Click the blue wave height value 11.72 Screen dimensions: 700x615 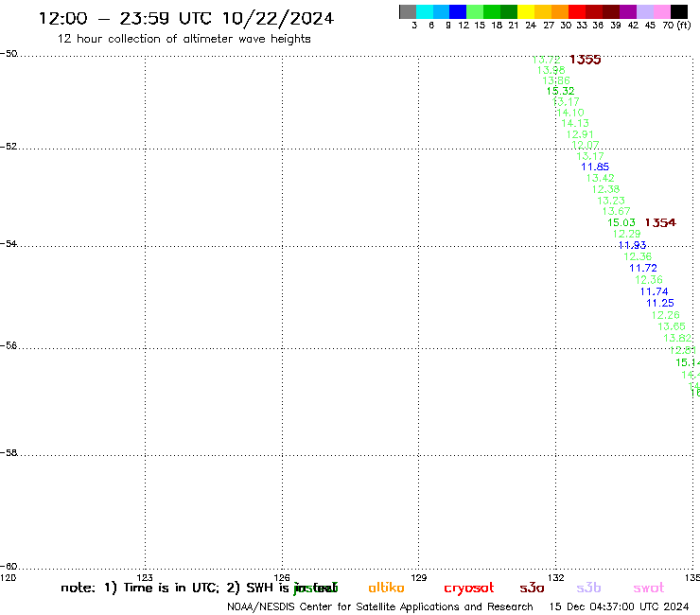(x=643, y=268)
